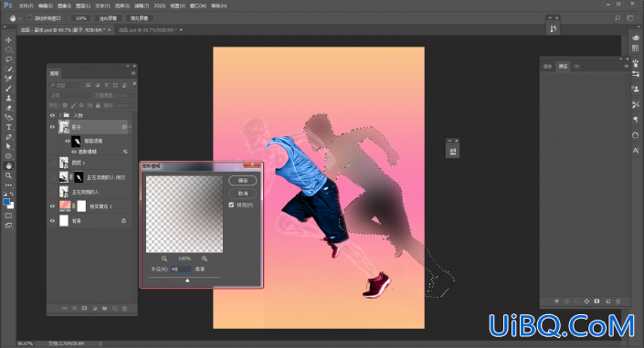Add a layer mask from panel footer
The image size is (644, 348).
[85, 308]
